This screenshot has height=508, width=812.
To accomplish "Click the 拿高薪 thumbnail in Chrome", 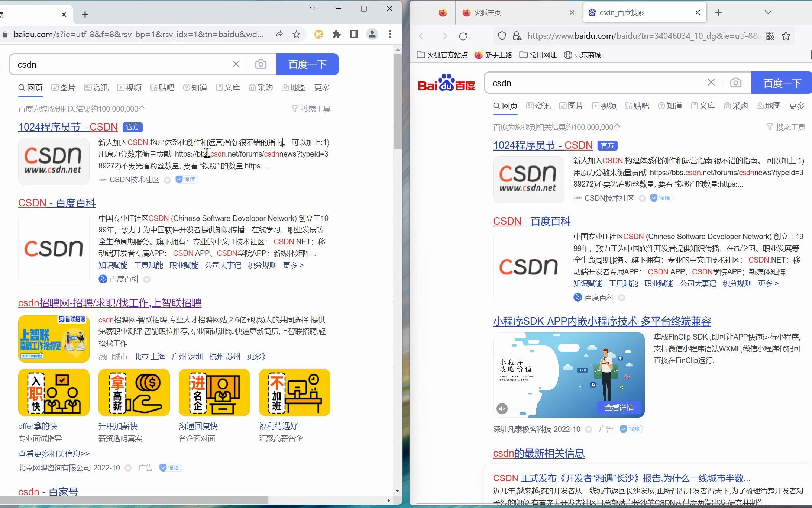I will (x=134, y=392).
